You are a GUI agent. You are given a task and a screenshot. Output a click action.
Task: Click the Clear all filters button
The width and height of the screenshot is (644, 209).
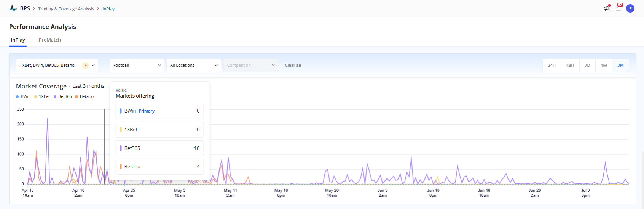(x=293, y=65)
